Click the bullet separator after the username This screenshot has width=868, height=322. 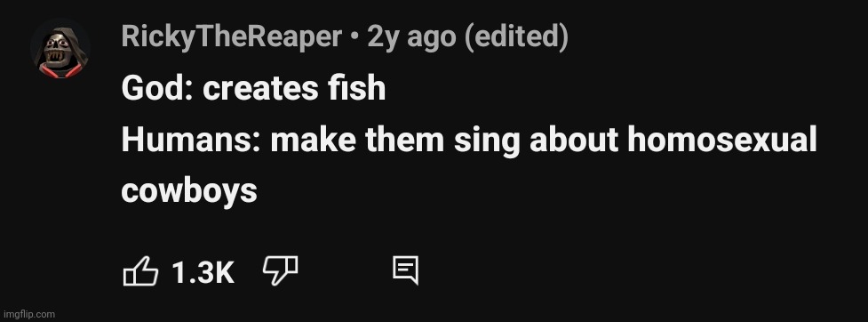pyautogui.click(x=354, y=37)
